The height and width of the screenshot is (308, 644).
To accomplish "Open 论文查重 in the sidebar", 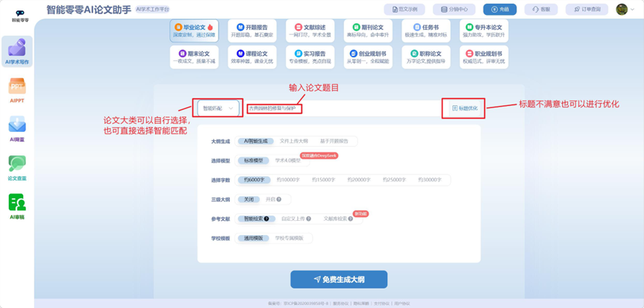I will (x=17, y=168).
